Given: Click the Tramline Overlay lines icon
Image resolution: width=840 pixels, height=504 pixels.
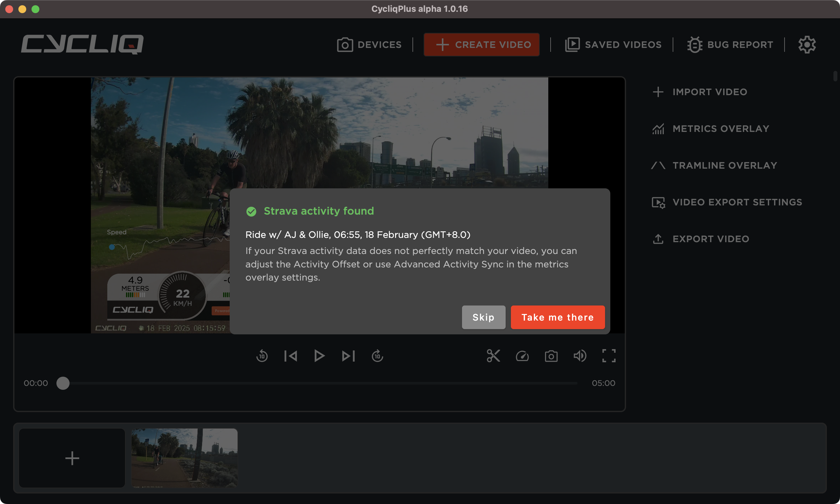Looking at the screenshot, I should 658,165.
